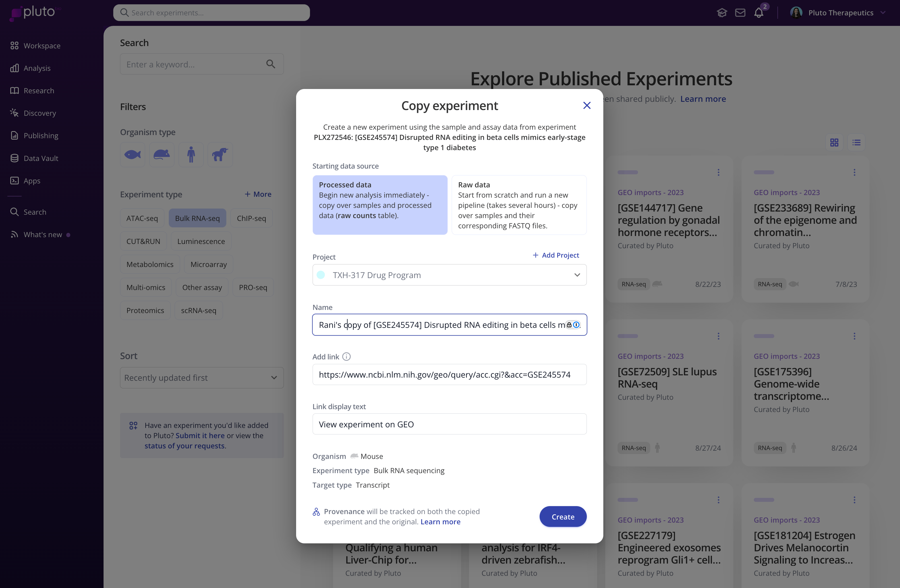Click the Create button
This screenshot has height=588, width=900.
coord(562,516)
